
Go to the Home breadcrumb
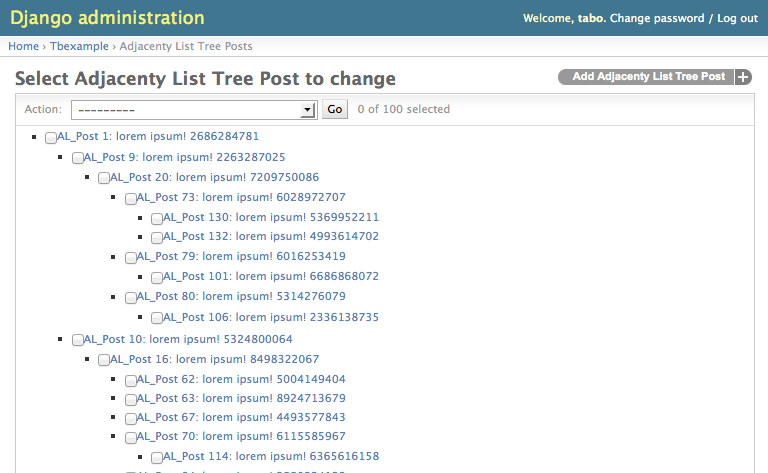23,46
